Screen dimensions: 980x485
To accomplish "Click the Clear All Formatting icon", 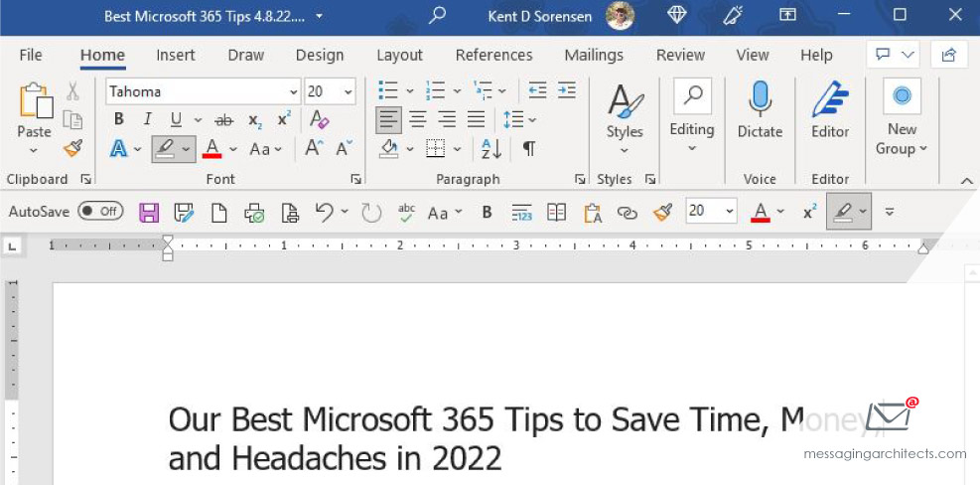I will tap(319, 119).
